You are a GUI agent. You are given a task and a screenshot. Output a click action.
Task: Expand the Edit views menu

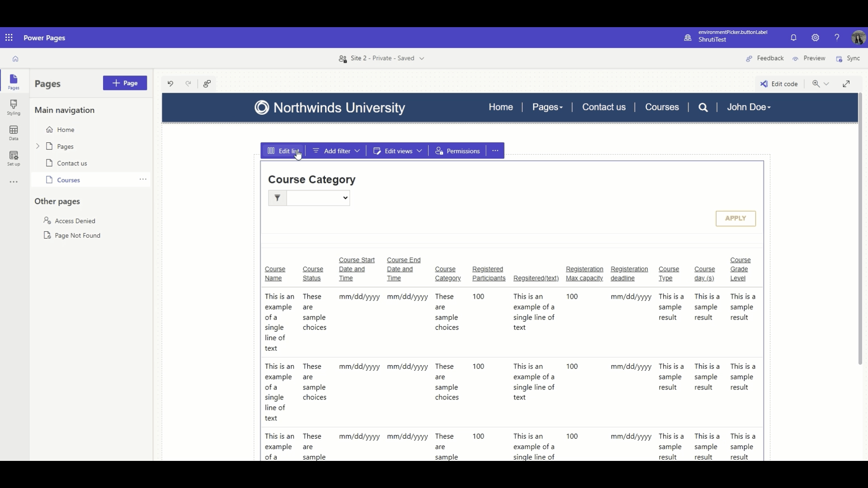tap(397, 151)
